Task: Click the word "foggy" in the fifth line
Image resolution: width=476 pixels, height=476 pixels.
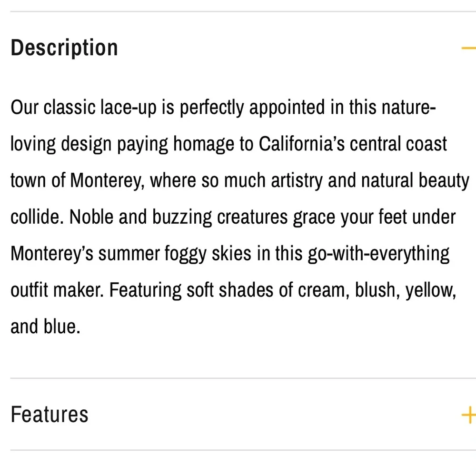Action: tap(186, 254)
